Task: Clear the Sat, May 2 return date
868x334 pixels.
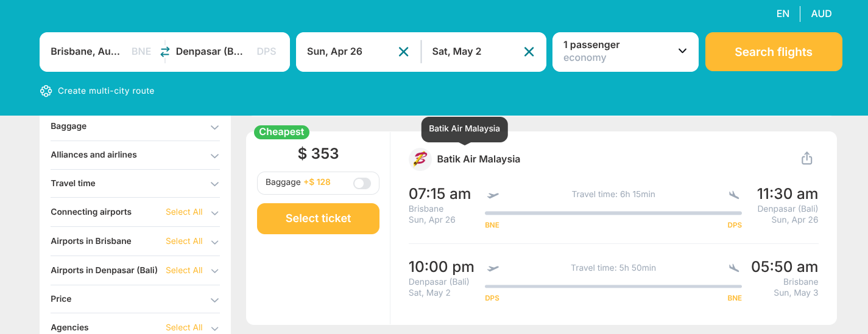Action: [x=529, y=52]
